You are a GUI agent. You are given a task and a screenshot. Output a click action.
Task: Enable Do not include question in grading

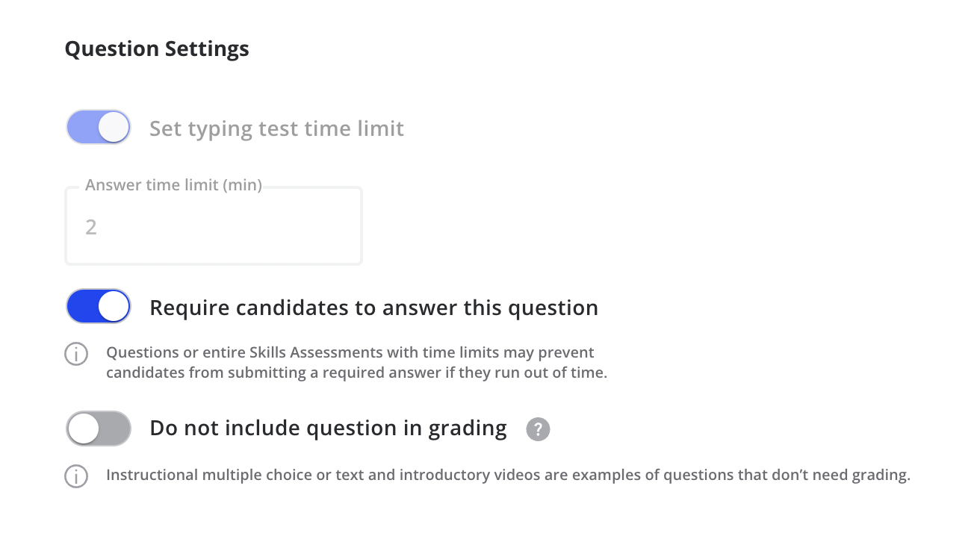pyautogui.click(x=99, y=429)
